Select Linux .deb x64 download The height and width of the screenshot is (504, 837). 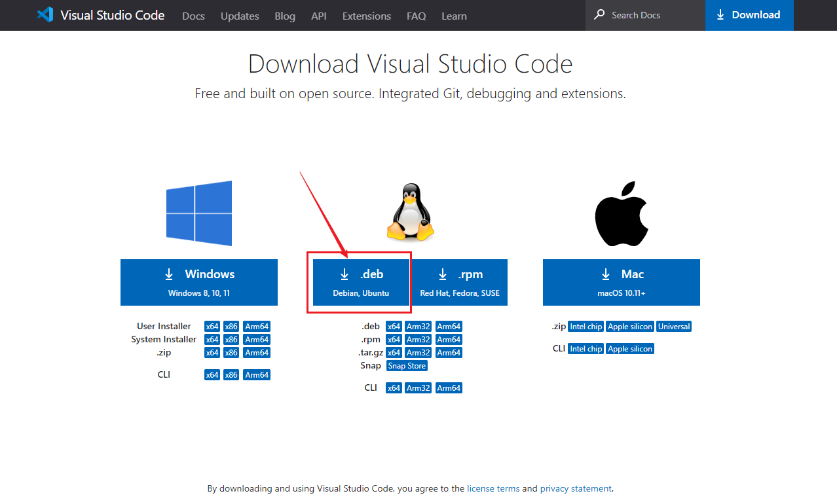click(x=394, y=327)
